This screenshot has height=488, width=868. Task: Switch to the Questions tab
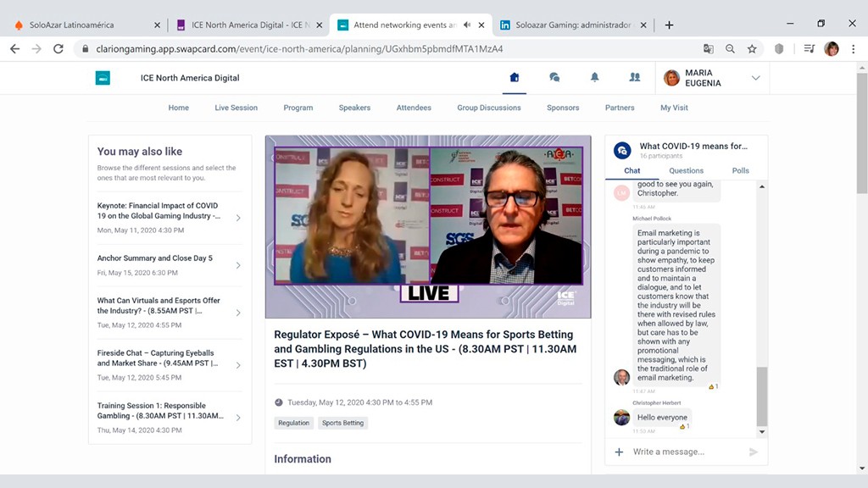(x=686, y=170)
